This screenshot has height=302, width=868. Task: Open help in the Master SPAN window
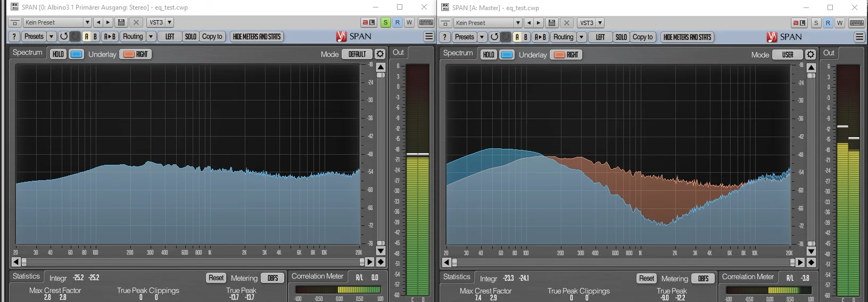[x=445, y=37]
